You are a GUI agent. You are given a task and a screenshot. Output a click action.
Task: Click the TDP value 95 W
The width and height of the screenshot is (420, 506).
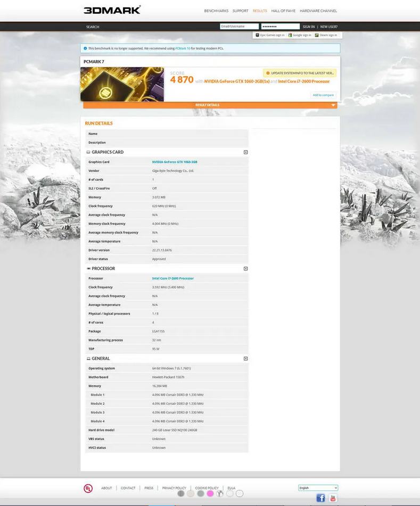tap(155, 349)
